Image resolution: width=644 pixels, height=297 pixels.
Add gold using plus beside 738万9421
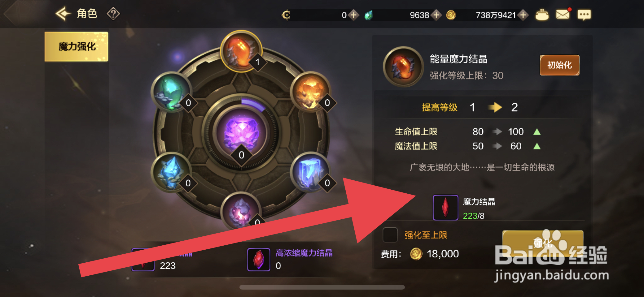coord(523,15)
